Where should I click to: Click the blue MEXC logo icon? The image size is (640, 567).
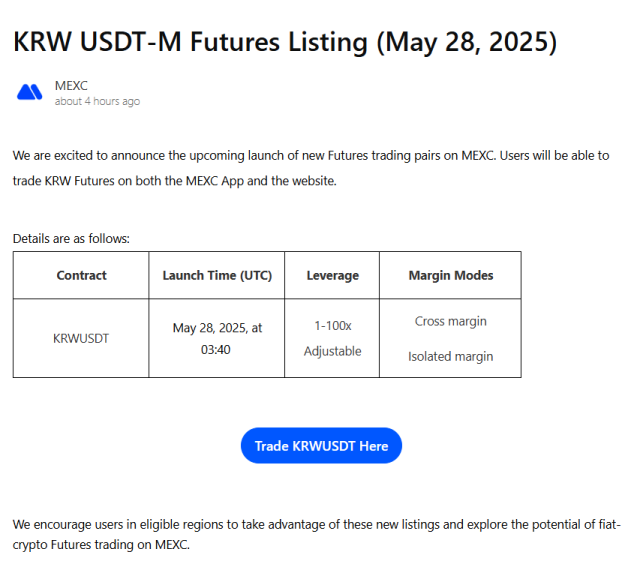pyautogui.click(x=29, y=92)
